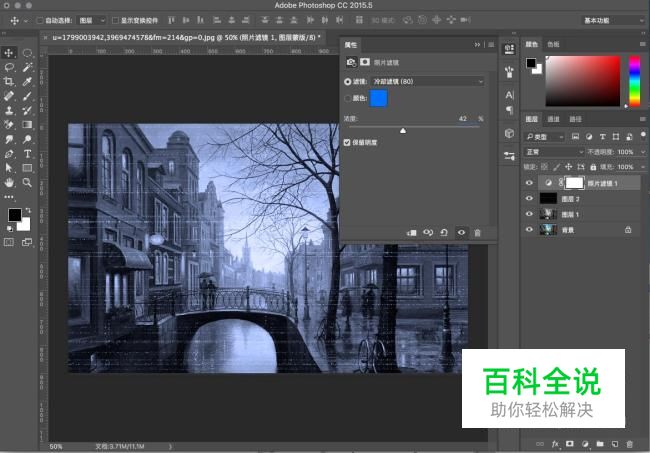650x453 pixels.
Task: Hide the 背景 layer eye
Action: [529, 229]
